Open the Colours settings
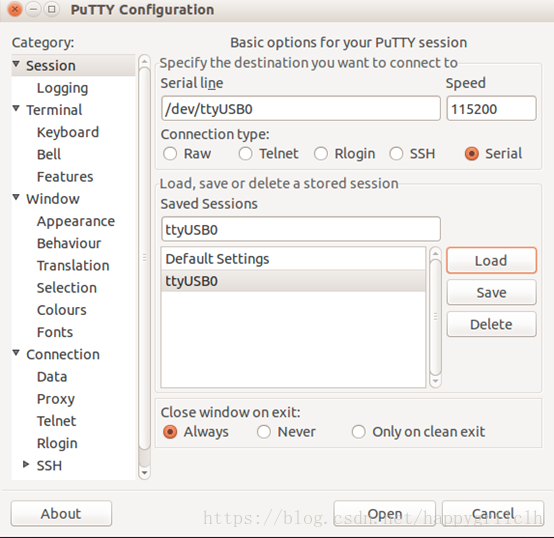The height and width of the screenshot is (538, 554). (x=61, y=310)
